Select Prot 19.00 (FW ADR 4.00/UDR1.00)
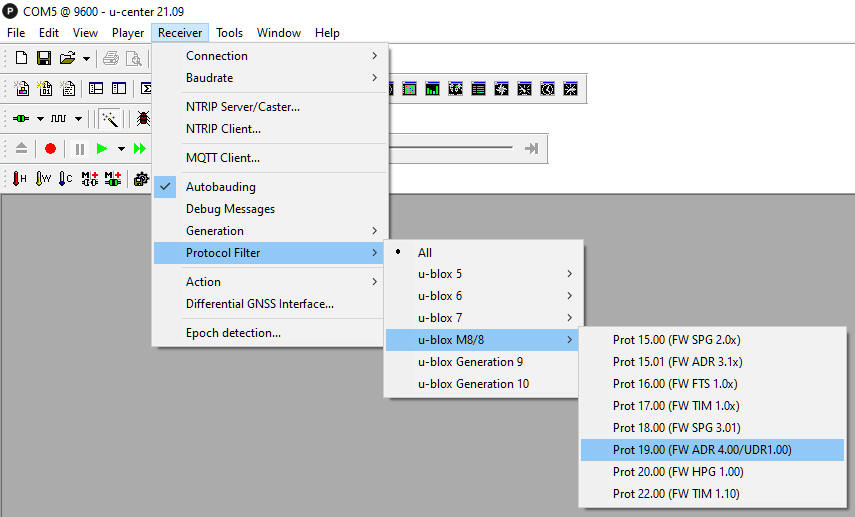 [x=712, y=449]
